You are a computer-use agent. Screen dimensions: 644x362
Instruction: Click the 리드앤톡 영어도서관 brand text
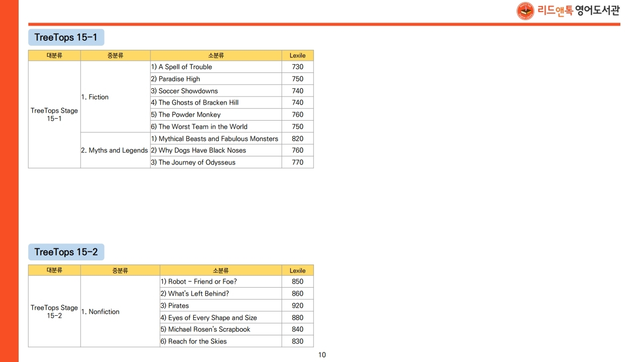click(579, 11)
